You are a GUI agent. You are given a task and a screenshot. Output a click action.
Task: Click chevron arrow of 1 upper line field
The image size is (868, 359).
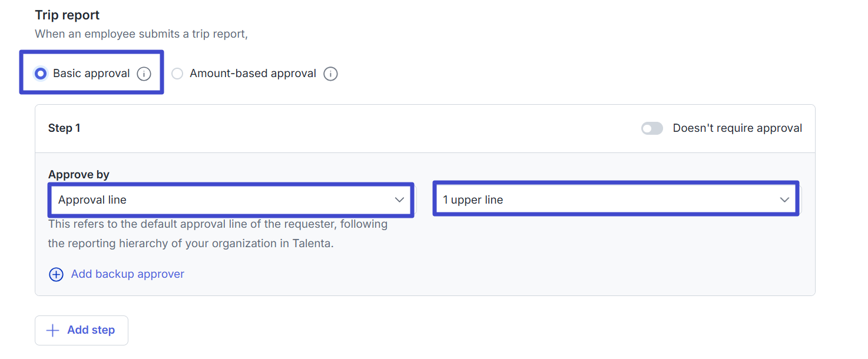pos(784,200)
